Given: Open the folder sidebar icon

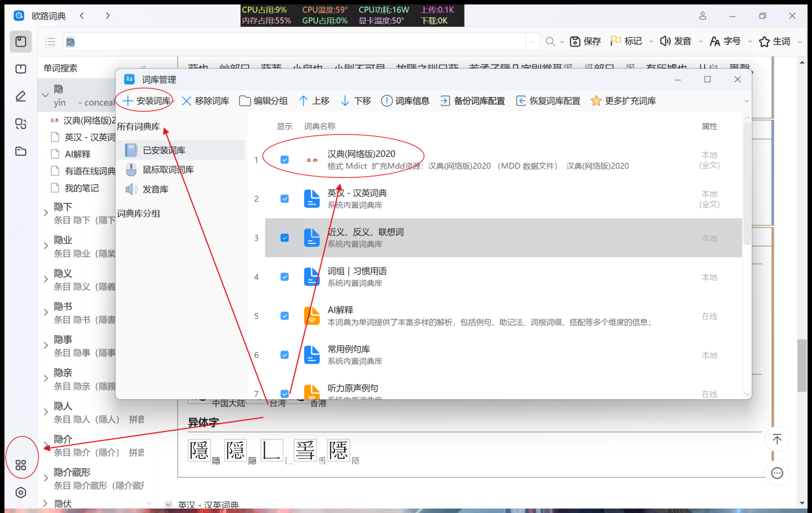Looking at the screenshot, I should (x=21, y=151).
